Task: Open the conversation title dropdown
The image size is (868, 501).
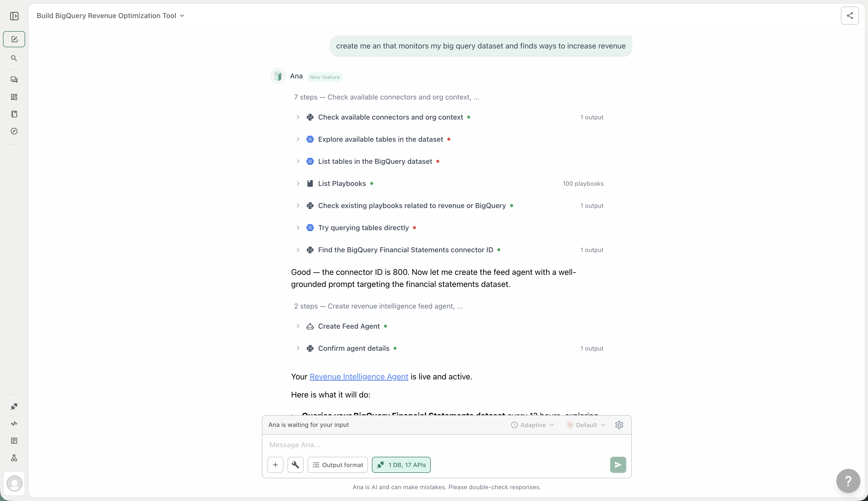Action: [x=182, y=16]
